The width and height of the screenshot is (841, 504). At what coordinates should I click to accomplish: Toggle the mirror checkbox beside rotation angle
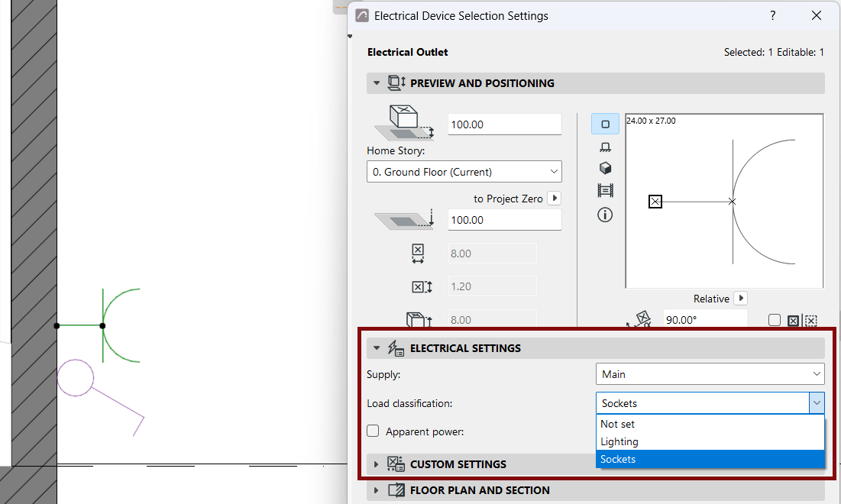coord(774,320)
